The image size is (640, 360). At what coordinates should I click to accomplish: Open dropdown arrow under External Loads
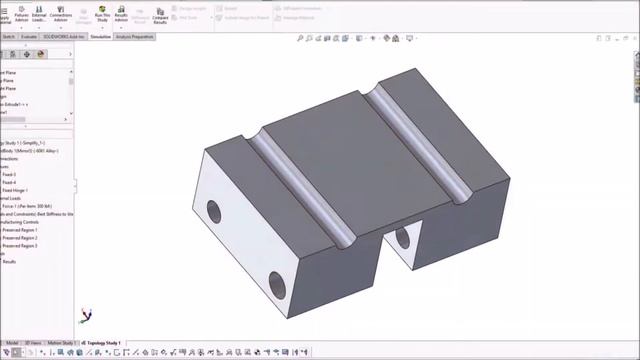(x=39, y=28)
